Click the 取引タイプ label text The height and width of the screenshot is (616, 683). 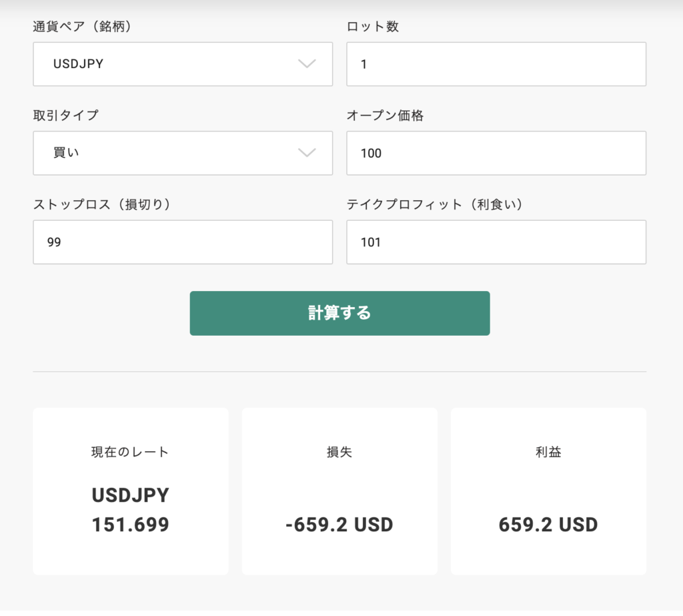click(65, 115)
